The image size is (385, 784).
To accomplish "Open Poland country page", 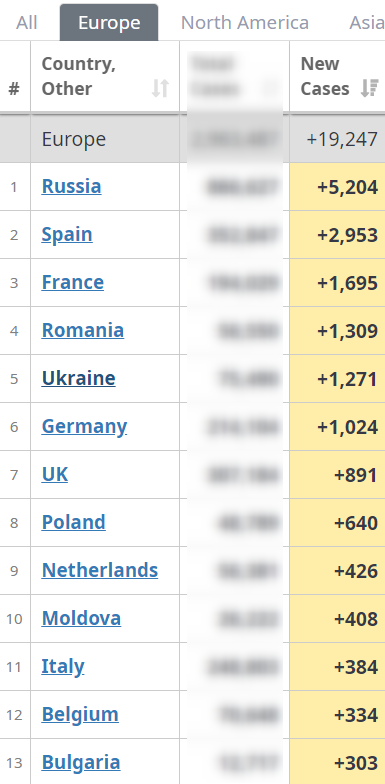I will point(74,522).
